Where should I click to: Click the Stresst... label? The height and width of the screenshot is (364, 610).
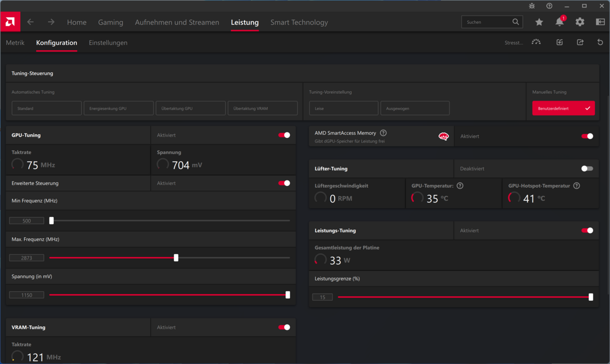(x=514, y=42)
